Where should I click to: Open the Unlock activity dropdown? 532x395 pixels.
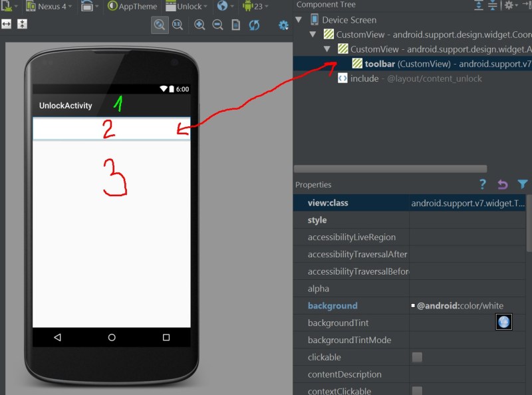click(x=186, y=6)
